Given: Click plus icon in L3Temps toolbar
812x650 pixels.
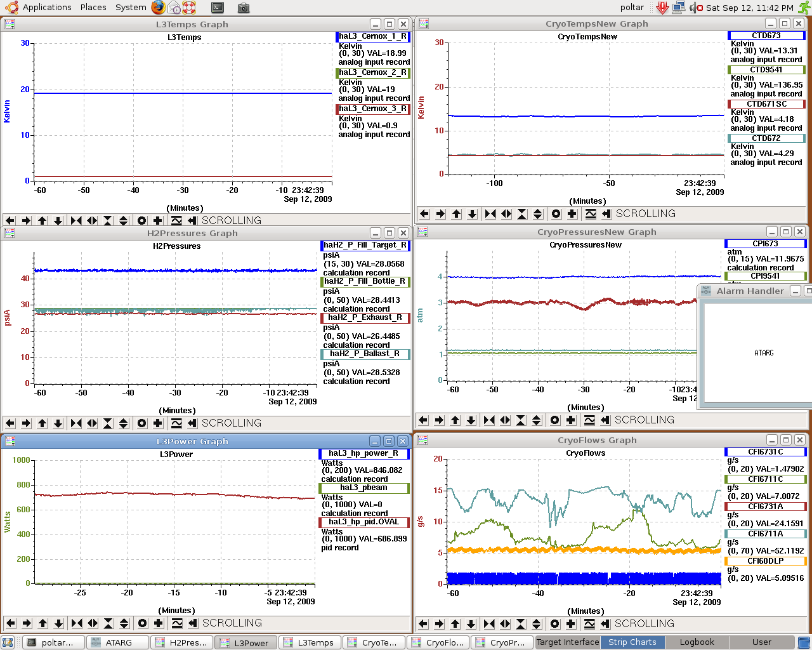Looking at the screenshot, I should coord(158,220).
